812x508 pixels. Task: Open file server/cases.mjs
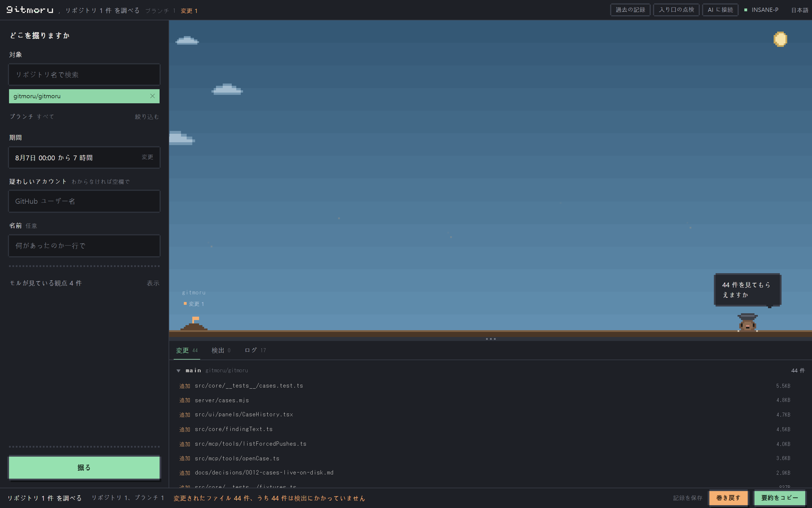tap(222, 400)
